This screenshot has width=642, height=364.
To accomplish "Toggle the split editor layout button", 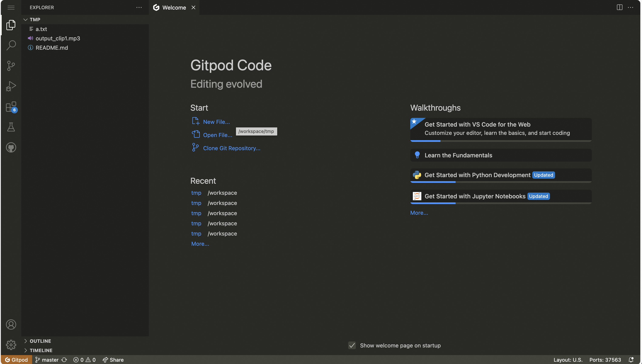I will pyautogui.click(x=619, y=7).
